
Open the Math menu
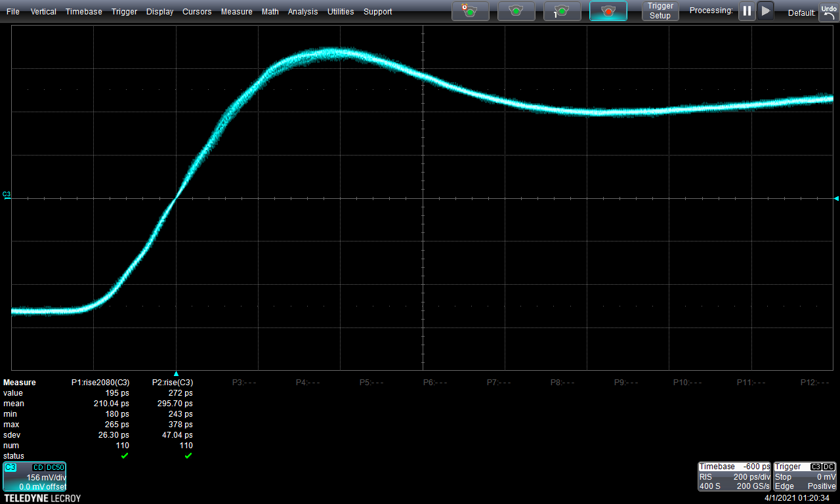pyautogui.click(x=270, y=12)
